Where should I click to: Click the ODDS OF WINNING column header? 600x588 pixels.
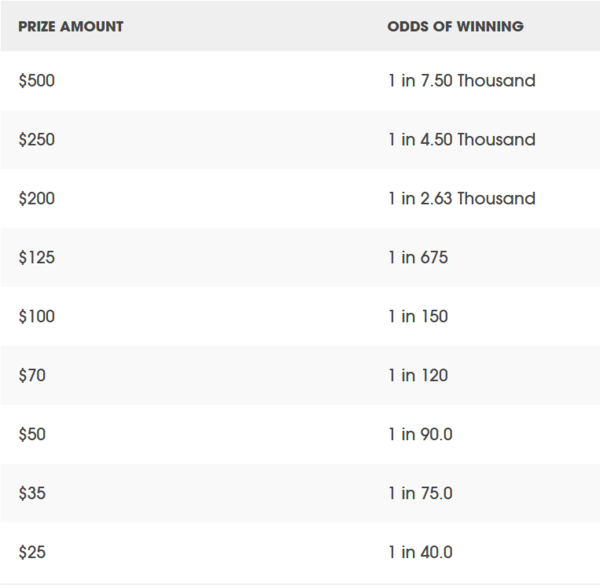455,27
